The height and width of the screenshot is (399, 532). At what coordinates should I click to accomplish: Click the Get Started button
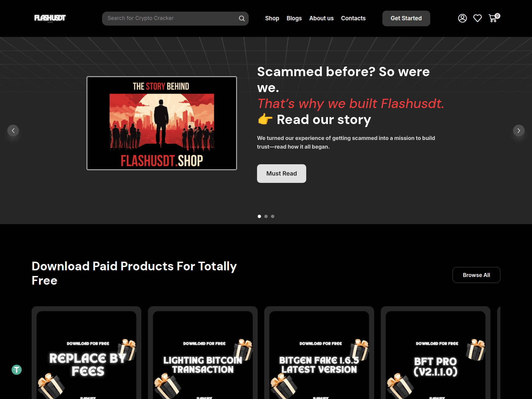pyautogui.click(x=406, y=18)
